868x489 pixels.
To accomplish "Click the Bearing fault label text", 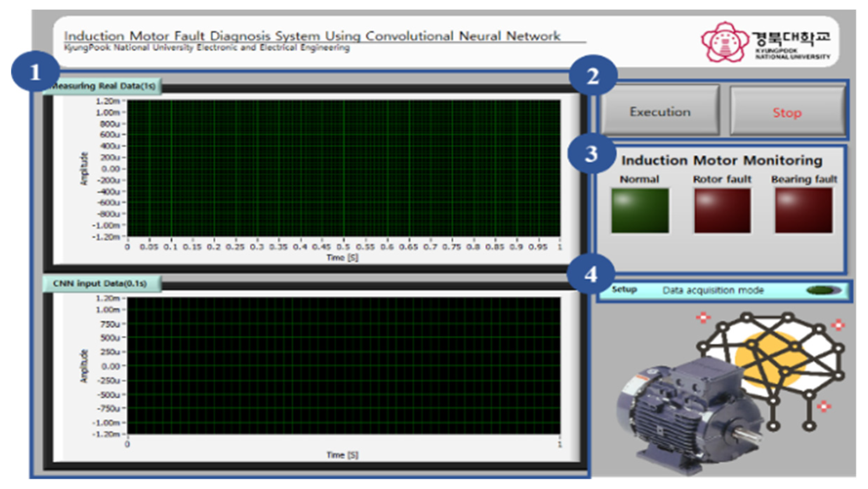I will point(804,179).
